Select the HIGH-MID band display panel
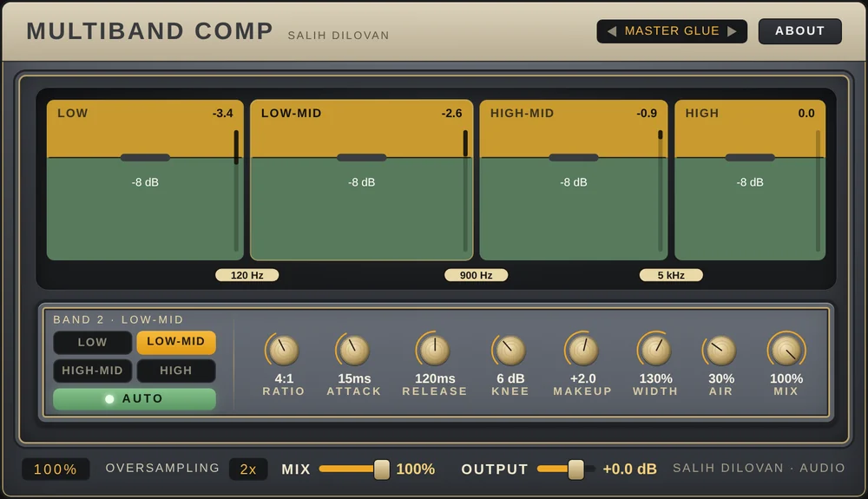 574,180
